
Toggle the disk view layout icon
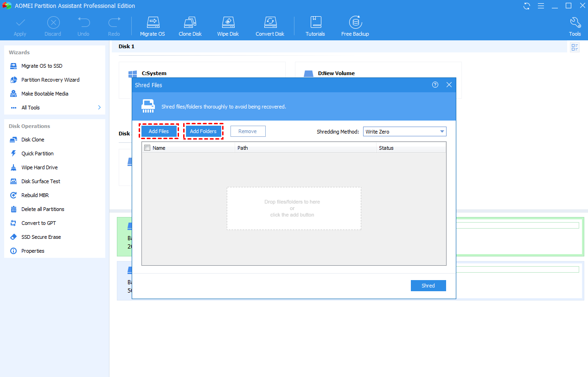point(575,47)
